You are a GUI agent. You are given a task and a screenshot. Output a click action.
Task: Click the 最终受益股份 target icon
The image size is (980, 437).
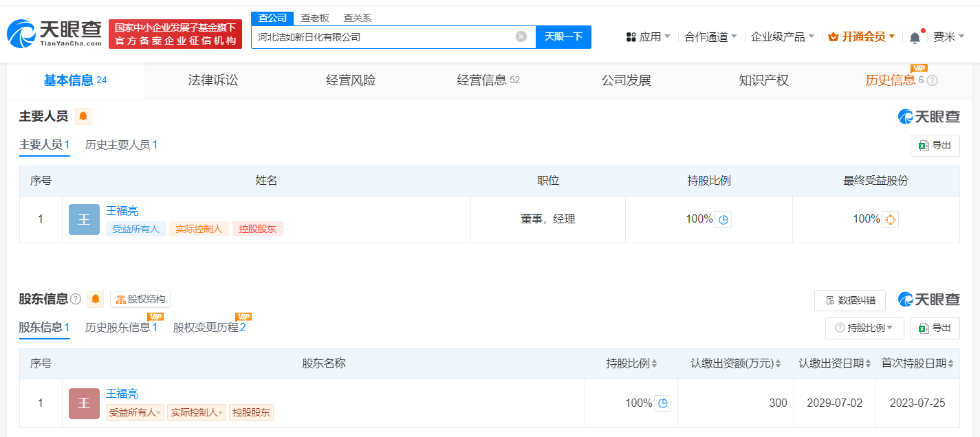click(890, 220)
